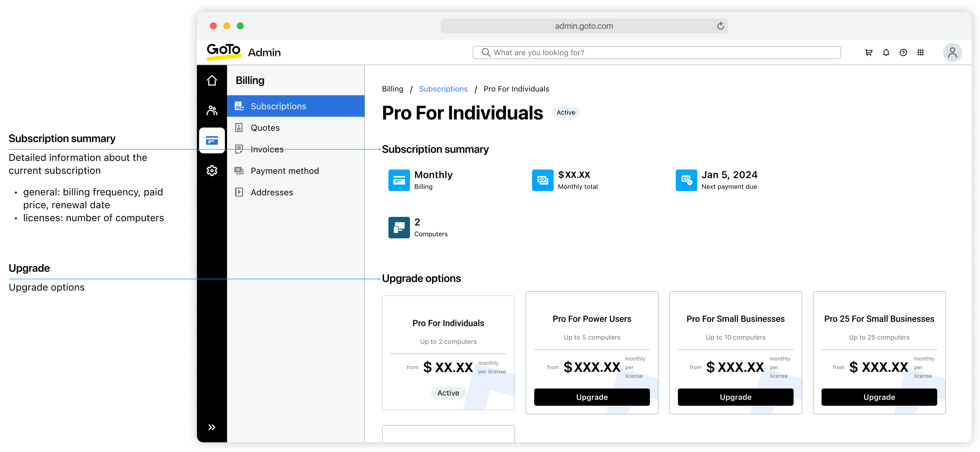
Task: Click the search magnifier icon
Action: click(x=486, y=52)
